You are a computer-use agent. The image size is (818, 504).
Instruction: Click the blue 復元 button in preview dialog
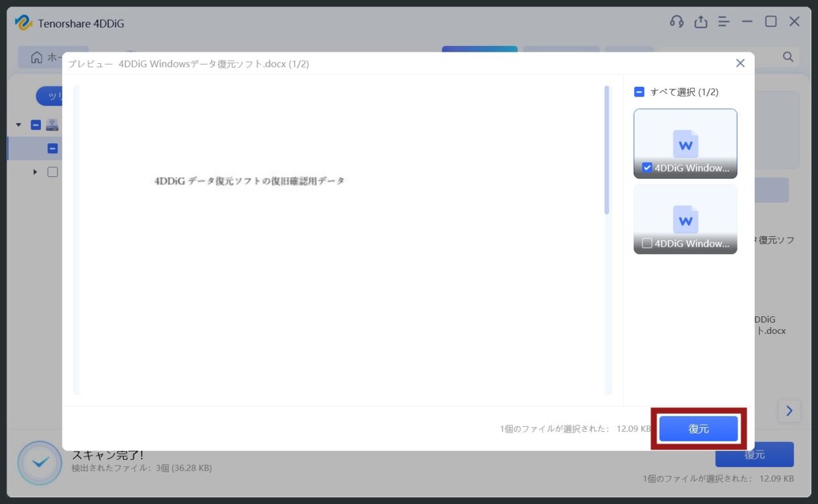click(698, 429)
